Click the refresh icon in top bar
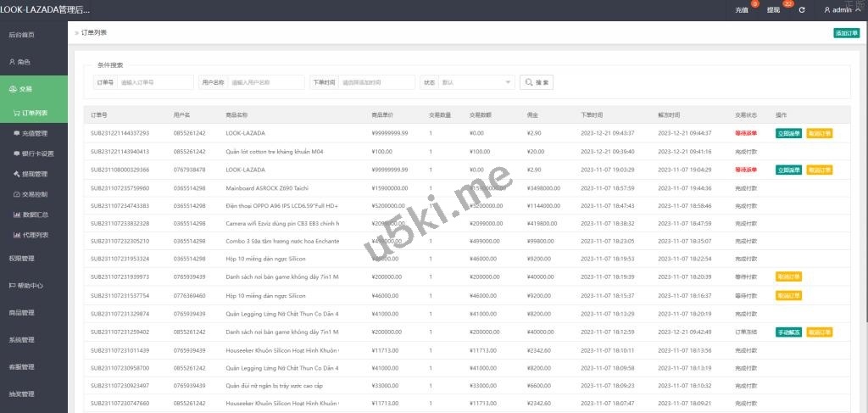 [802, 10]
